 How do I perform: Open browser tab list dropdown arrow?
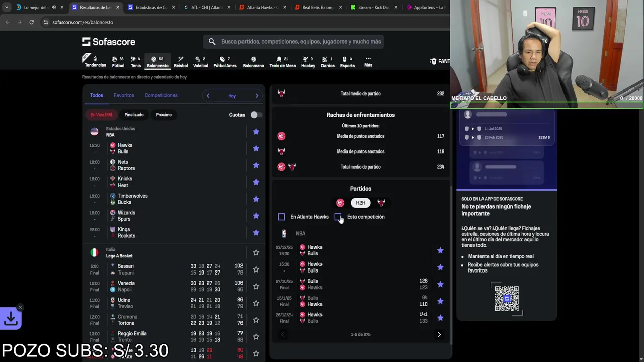click(x=7, y=7)
